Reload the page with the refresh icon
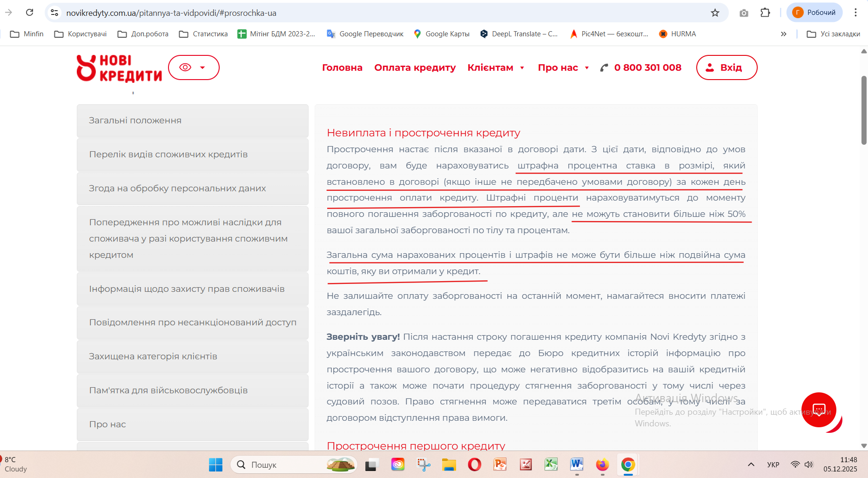The height and width of the screenshot is (478, 868). click(x=29, y=13)
